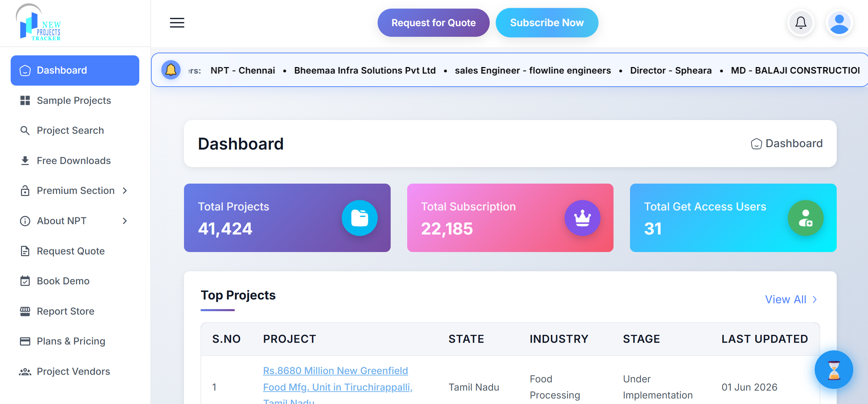Click the breadcrumb Dashboard link
This screenshot has height=404, width=868.
pyautogui.click(x=787, y=143)
